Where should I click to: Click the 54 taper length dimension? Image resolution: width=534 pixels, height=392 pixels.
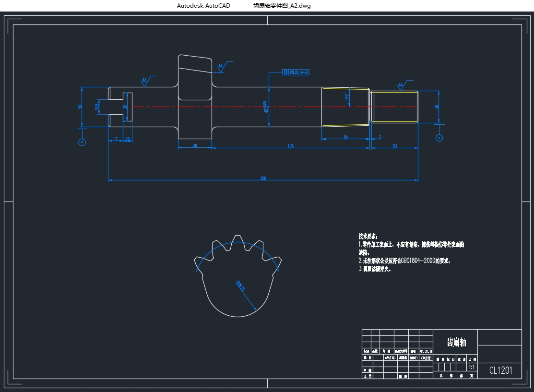pyautogui.click(x=345, y=138)
